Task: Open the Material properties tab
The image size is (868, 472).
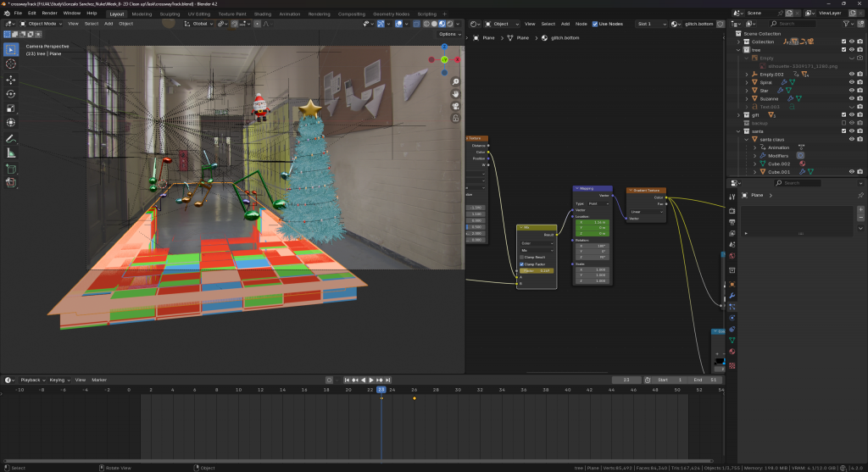Action: (732, 352)
